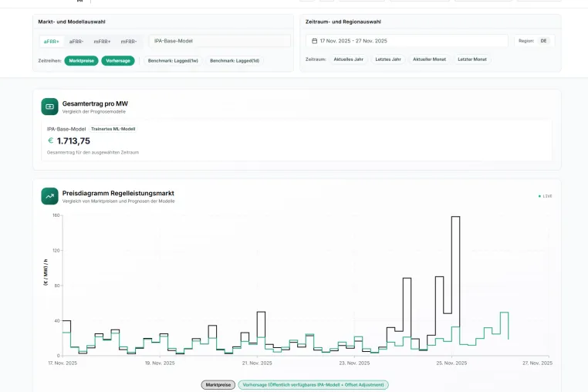Click the 21. Nov. 2025 axis label

click(257, 363)
